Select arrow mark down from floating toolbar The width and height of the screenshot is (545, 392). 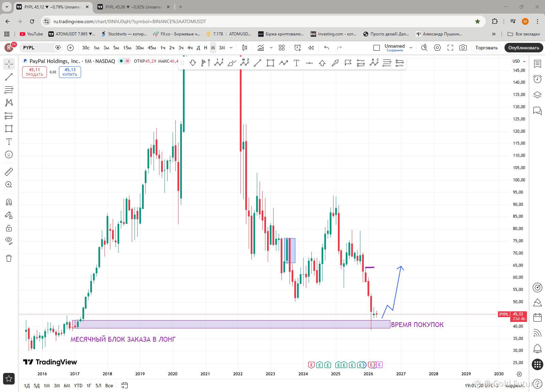tap(193, 63)
